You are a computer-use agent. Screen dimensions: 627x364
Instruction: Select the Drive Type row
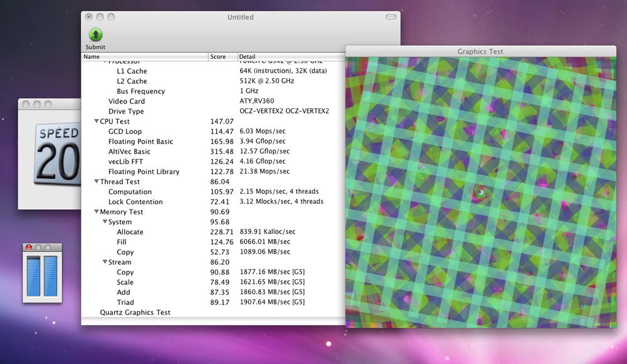tap(213, 111)
